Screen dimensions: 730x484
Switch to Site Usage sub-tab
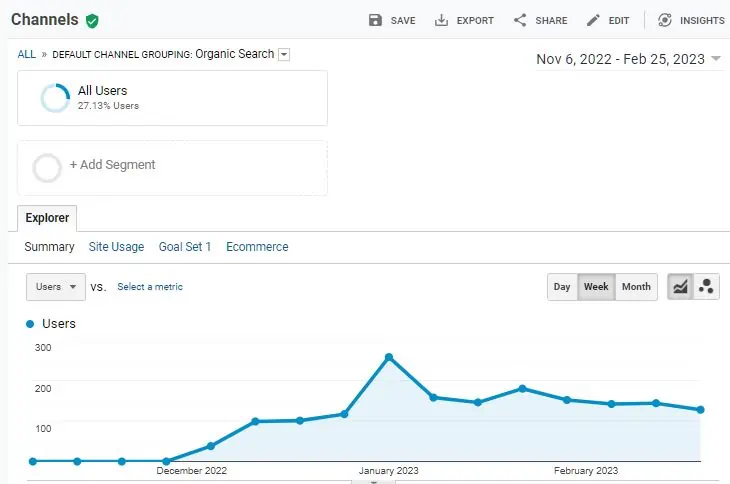tap(116, 247)
